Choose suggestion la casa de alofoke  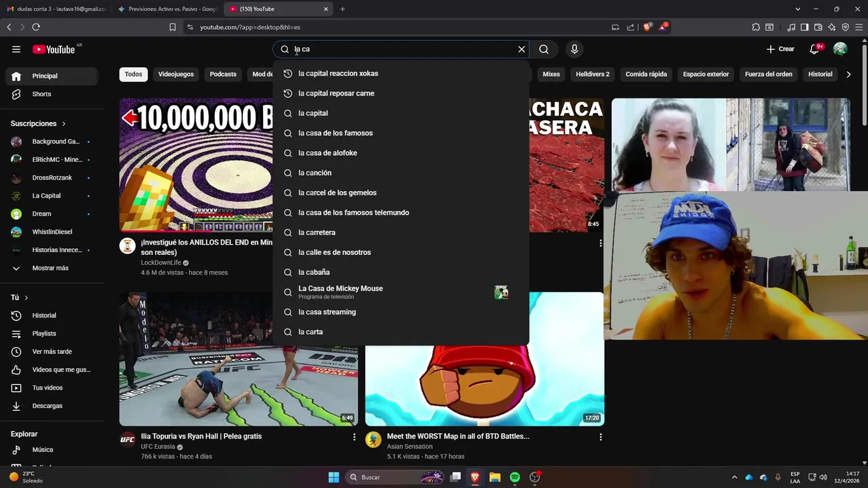pyautogui.click(x=401, y=153)
